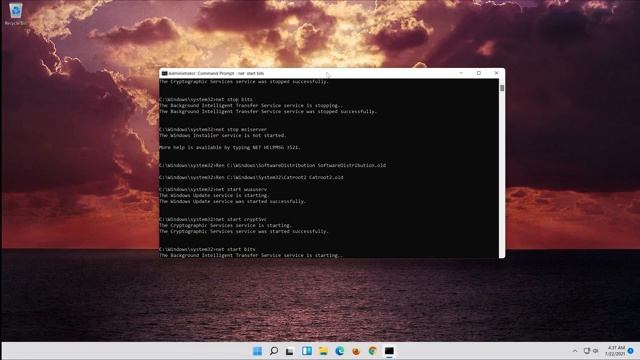
Task: Click the 'net start wuauserv' command line
Action: [x=213, y=189]
